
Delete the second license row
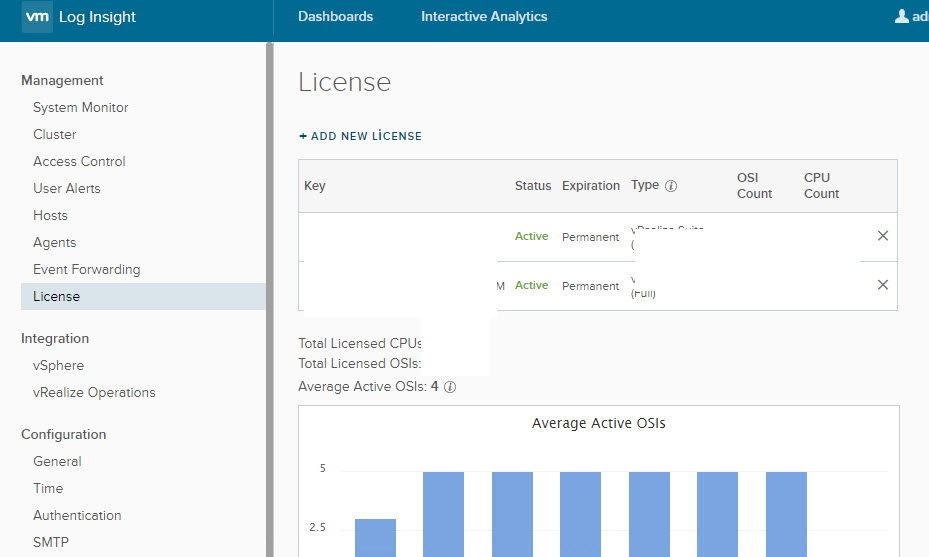coord(882,285)
